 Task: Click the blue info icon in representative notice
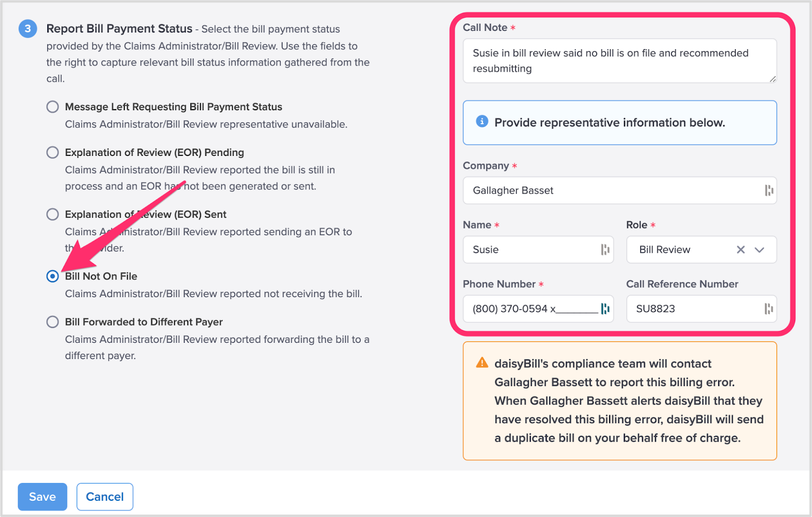(x=482, y=121)
